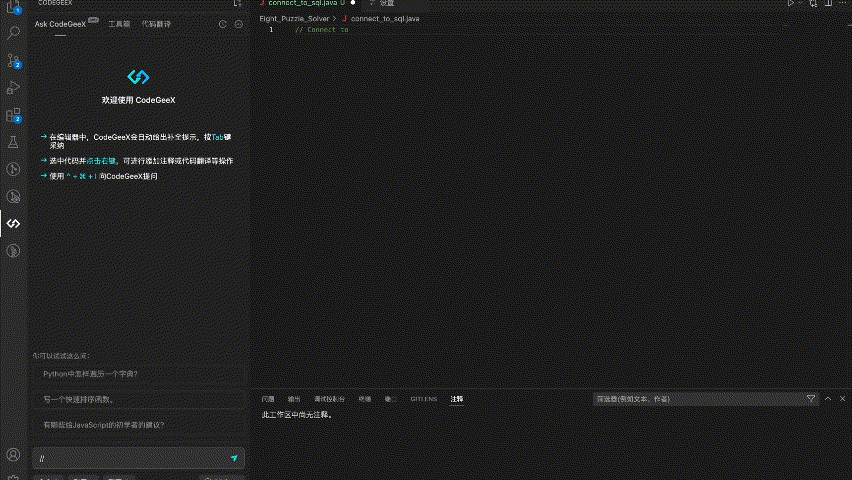The image size is (852, 480).
Task: Open the dropdown arrow beside Run button
Action: 800,3
